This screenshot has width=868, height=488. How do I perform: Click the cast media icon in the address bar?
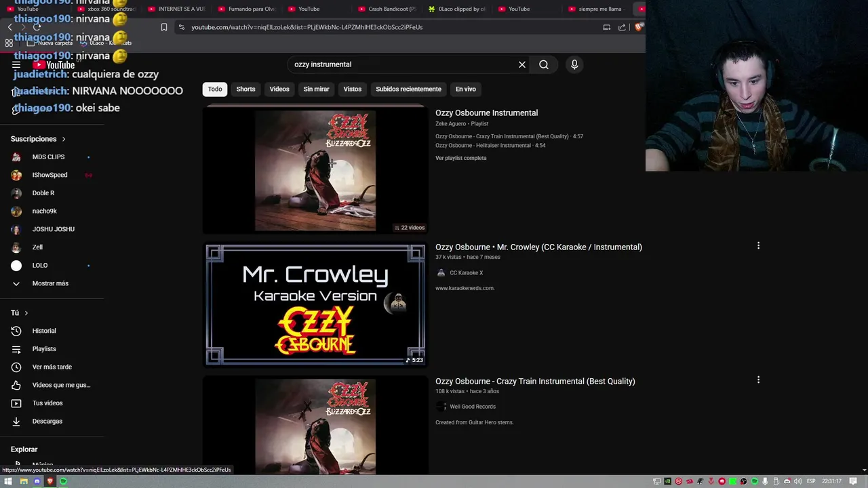coord(607,27)
